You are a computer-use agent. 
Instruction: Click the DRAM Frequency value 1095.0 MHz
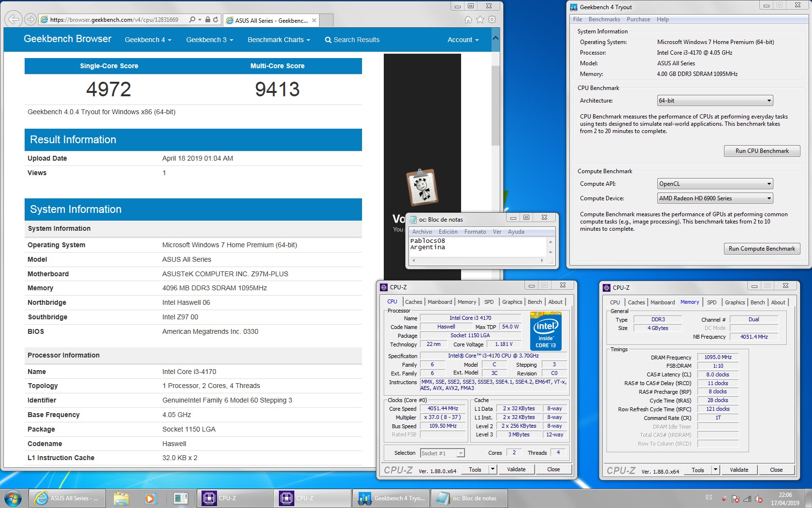(718, 358)
